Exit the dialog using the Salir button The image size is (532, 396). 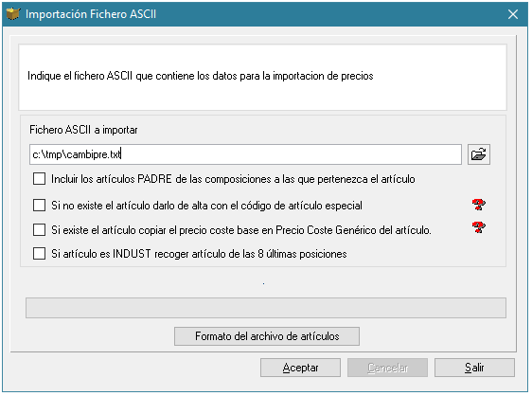pos(474,368)
